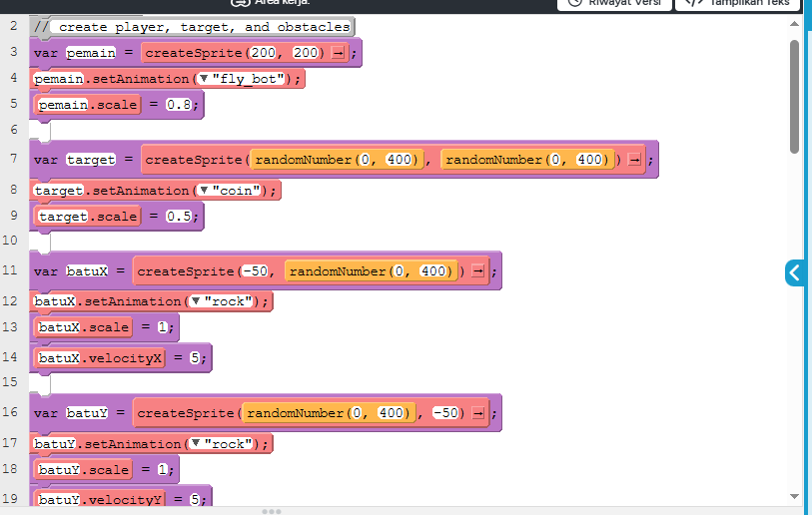Screen dimensions: 812x515
Task: Click the Area kerja workspace icon
Action: (x=240, y=2)
